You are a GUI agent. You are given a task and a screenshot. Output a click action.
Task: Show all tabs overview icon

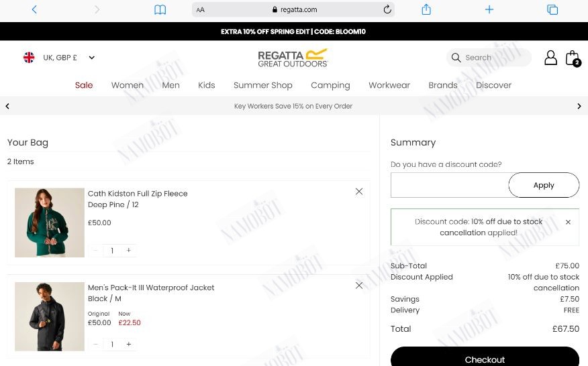point(552,9)
